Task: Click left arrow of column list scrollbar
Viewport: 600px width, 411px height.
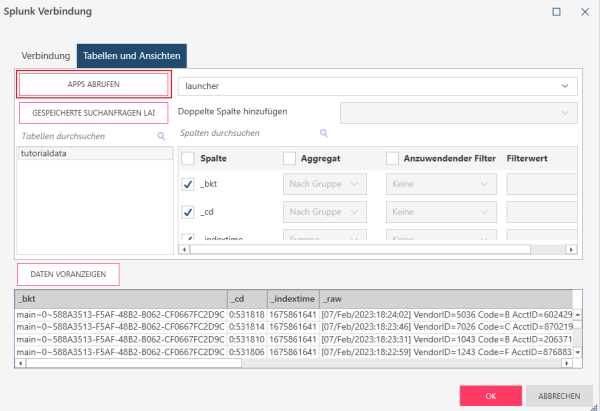Action: 183,248
